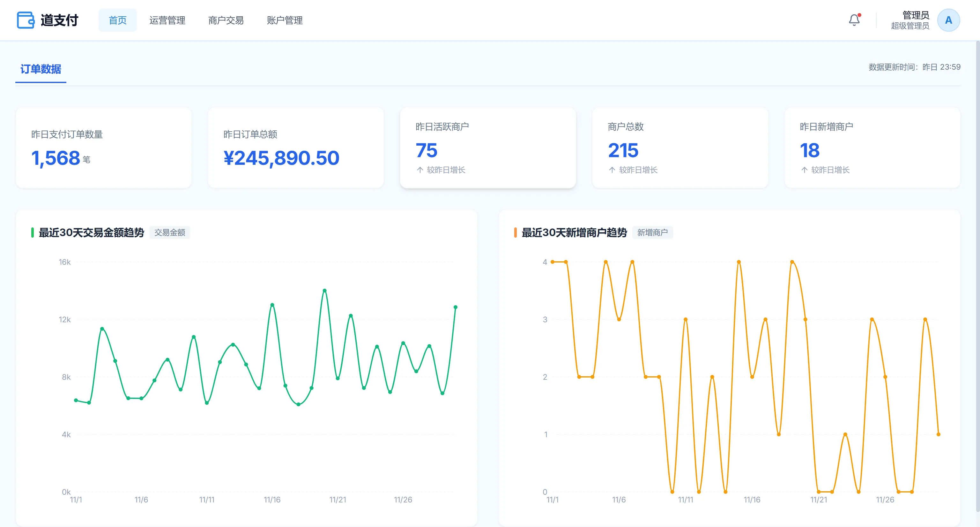Click the orange bar beside 最近30天新增商户趋势
Screen dimensions: 980x527
click(515, 232)
